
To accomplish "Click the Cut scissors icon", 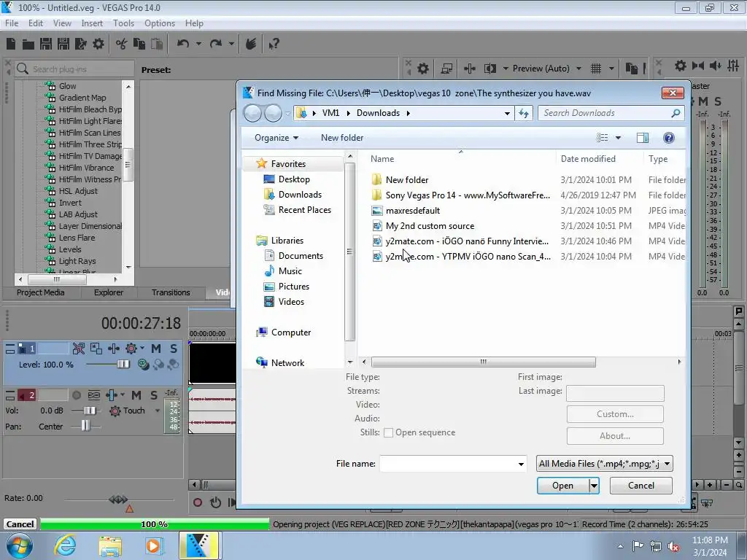I will click(x=122, y=44).
